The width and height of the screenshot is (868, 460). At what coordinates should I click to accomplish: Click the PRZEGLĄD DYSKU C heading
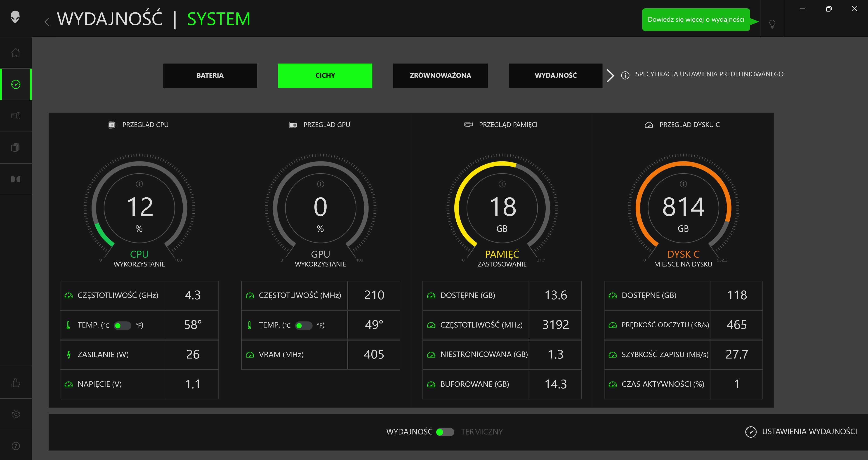[x=689, y=125]
